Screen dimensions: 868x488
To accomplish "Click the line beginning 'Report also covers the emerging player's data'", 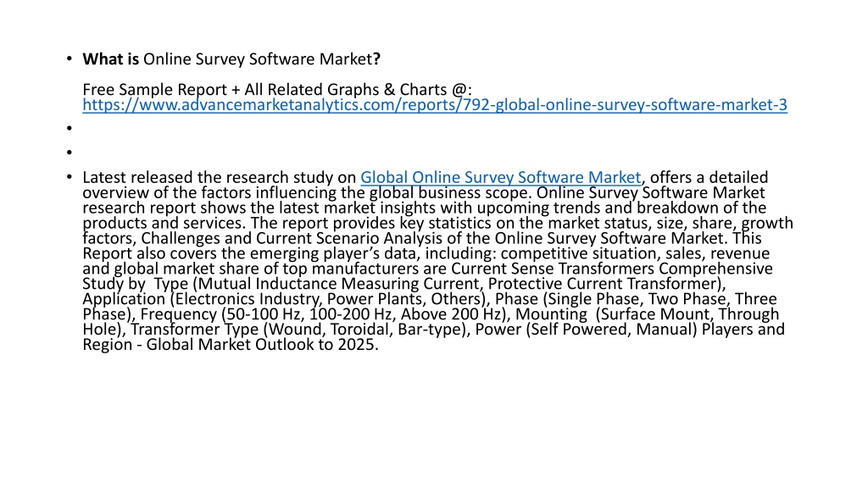I will 426,254.
